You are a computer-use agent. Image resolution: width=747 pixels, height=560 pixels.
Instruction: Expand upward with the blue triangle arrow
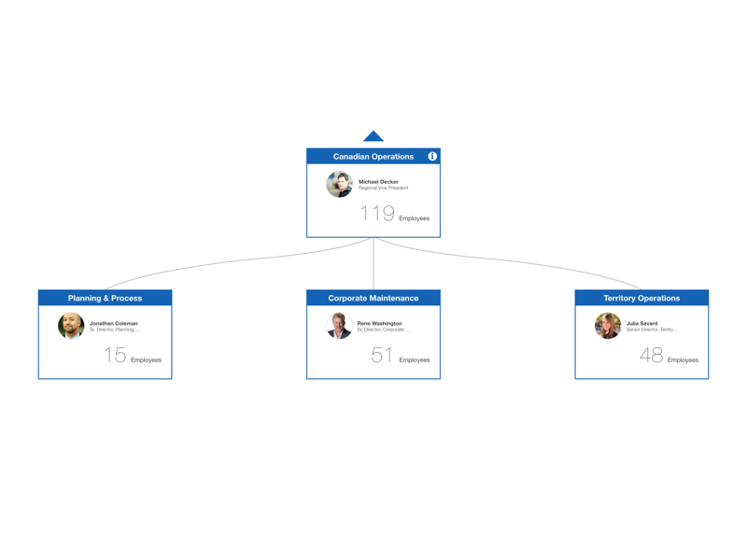click(373, 136)
